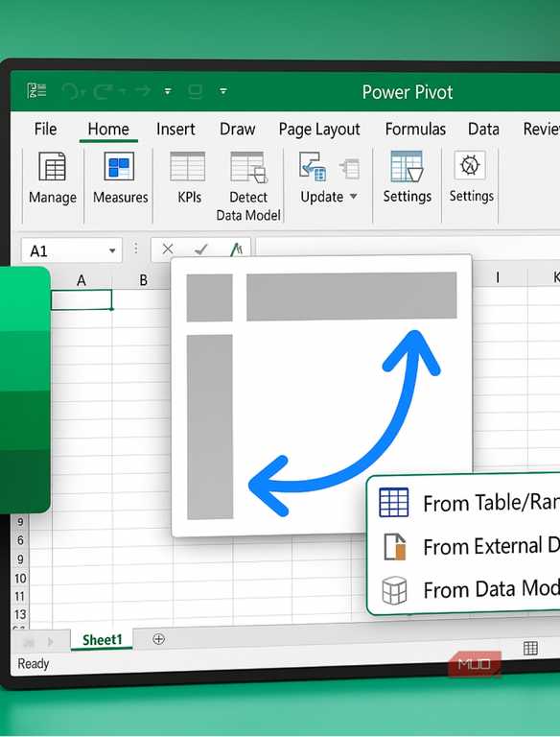
Task: Click the Ready status text
Action: point(34,664)
